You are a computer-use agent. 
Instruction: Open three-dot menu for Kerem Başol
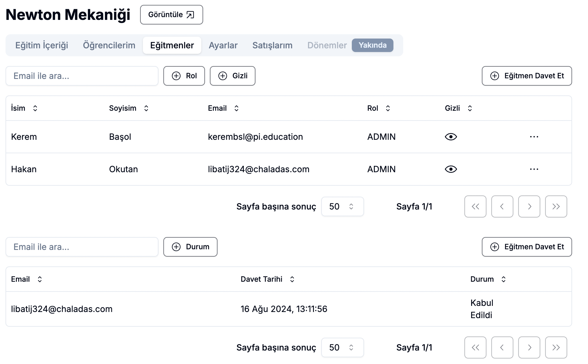pos(534,137)
